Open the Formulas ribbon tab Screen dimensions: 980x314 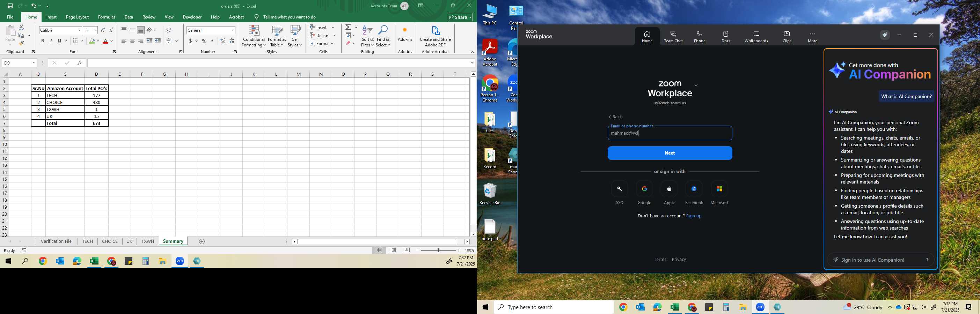tap(107, 17)
